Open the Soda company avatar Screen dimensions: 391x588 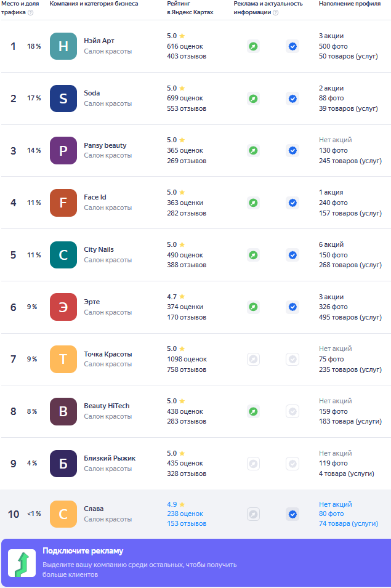pyautogui.click(x=63, y=99)
